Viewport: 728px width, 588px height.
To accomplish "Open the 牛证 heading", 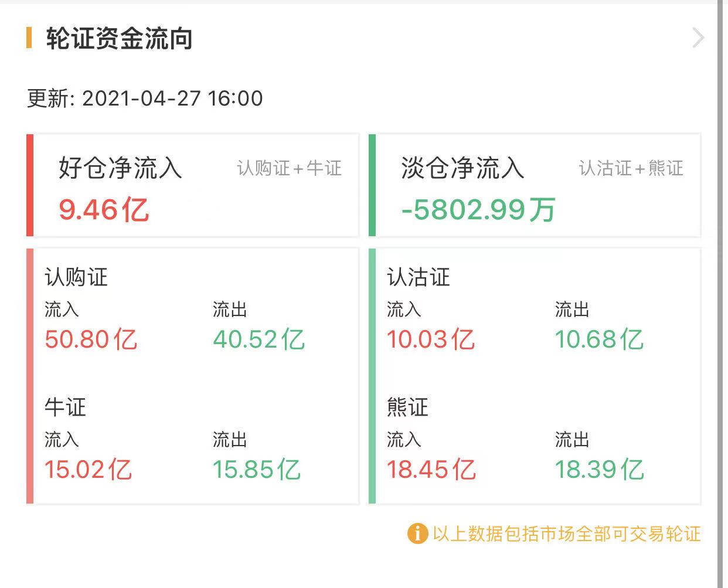I will pyautogui.click(x=65, y=407).
